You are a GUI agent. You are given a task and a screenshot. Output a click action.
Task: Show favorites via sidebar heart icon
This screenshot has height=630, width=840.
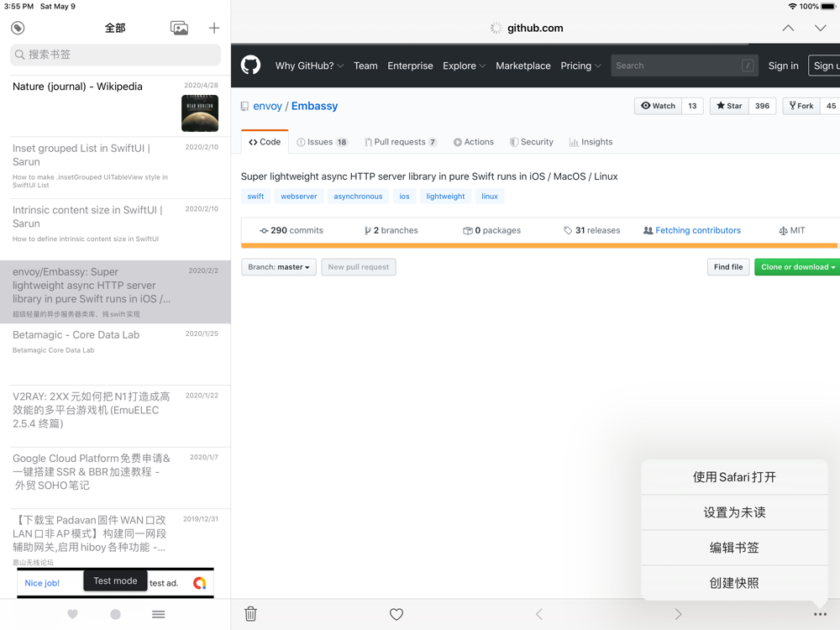(73, 614)
